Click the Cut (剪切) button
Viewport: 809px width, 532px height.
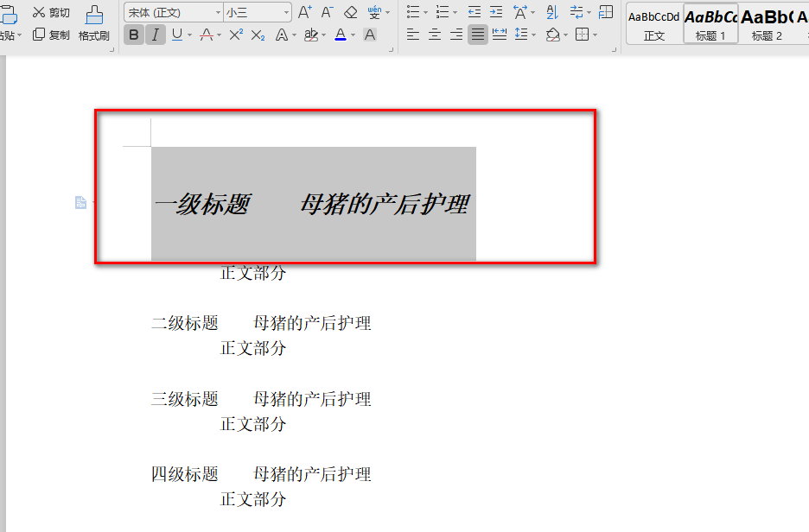pyautogui.click(x=50, y=12)
